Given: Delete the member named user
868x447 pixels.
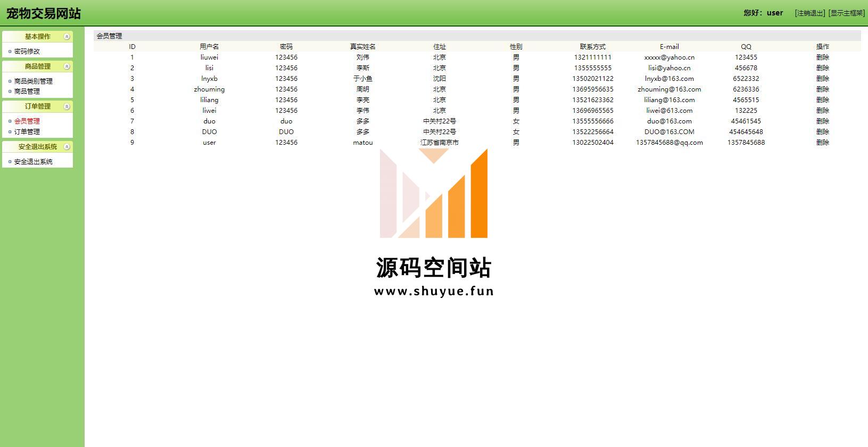Looking at the screenshot, I should [823, 143].
